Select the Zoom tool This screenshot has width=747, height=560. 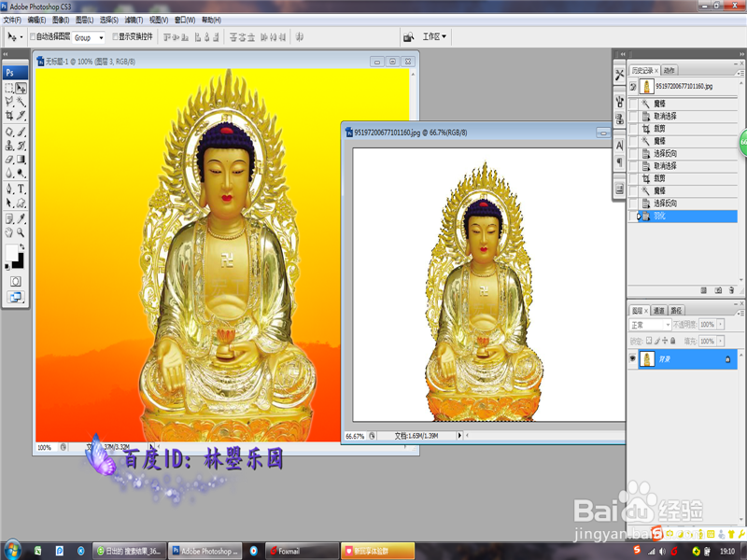[x=21, y=232]
